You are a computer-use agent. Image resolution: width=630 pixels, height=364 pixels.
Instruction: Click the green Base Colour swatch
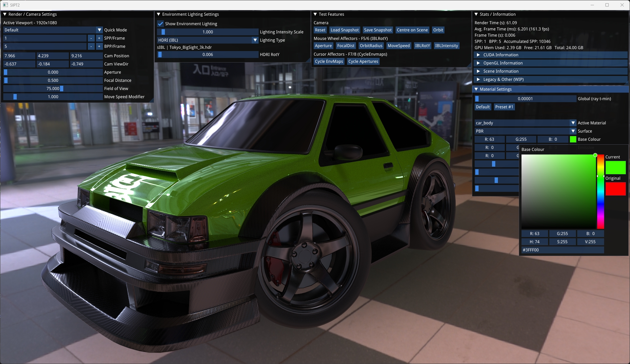tap(573, 139)
